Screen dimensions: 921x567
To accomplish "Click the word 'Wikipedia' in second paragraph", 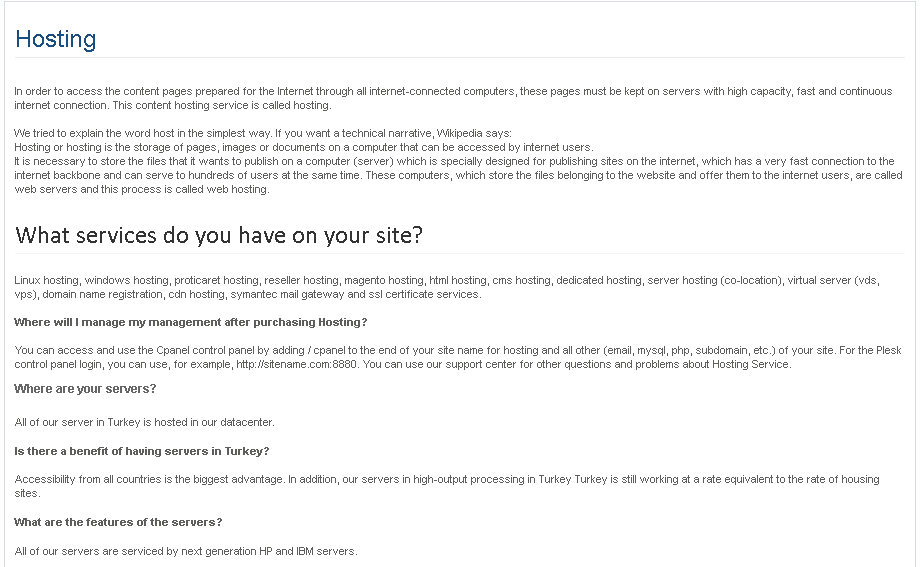I will click(459, 133).
